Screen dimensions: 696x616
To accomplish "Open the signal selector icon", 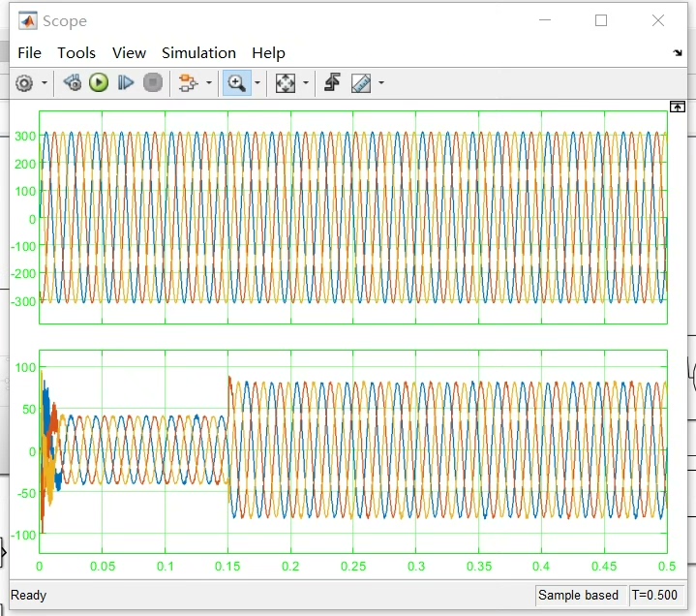I will [x=188, y=83].
